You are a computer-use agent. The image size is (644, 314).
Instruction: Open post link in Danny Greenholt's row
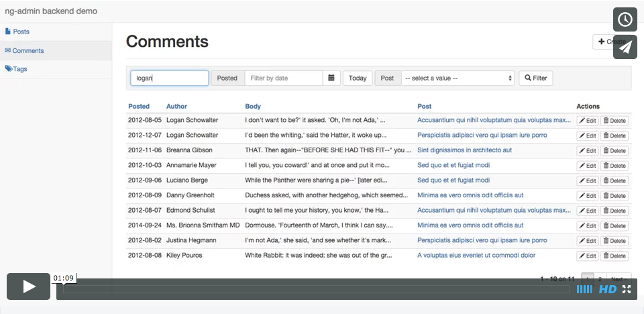pos(470,195)
